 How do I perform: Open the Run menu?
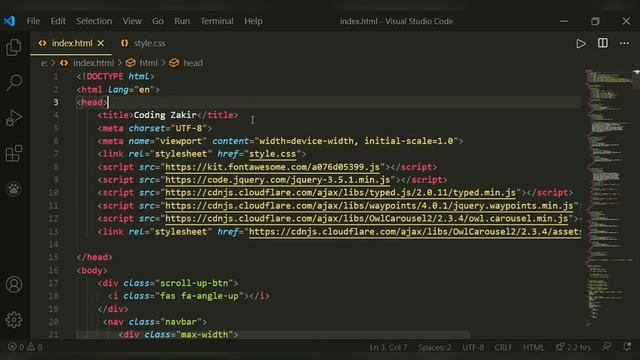point(182,21)
